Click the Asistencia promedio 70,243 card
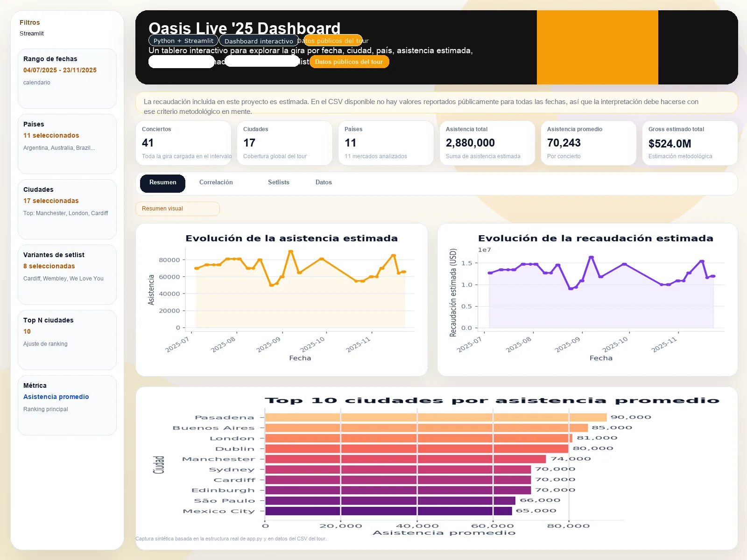Image resolution: width=747 pixels, height=560 pixels. tap(589, 143)
